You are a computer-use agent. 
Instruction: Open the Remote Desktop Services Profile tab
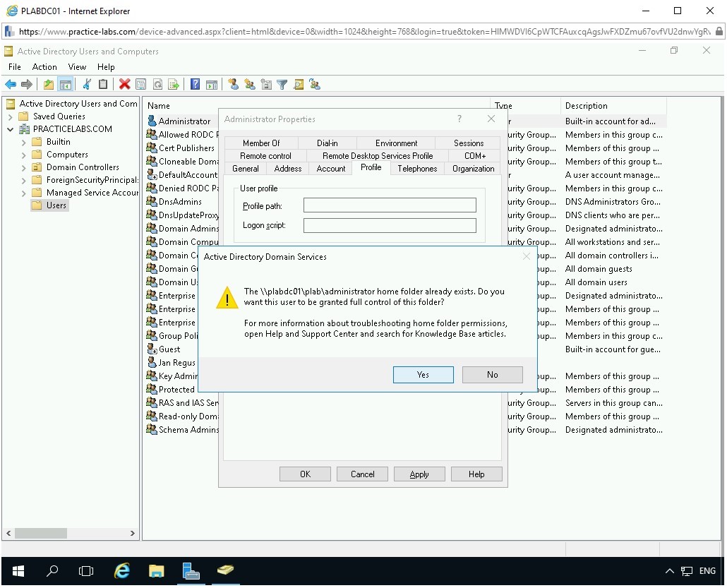pyautogui.click(x=378, y=156)
